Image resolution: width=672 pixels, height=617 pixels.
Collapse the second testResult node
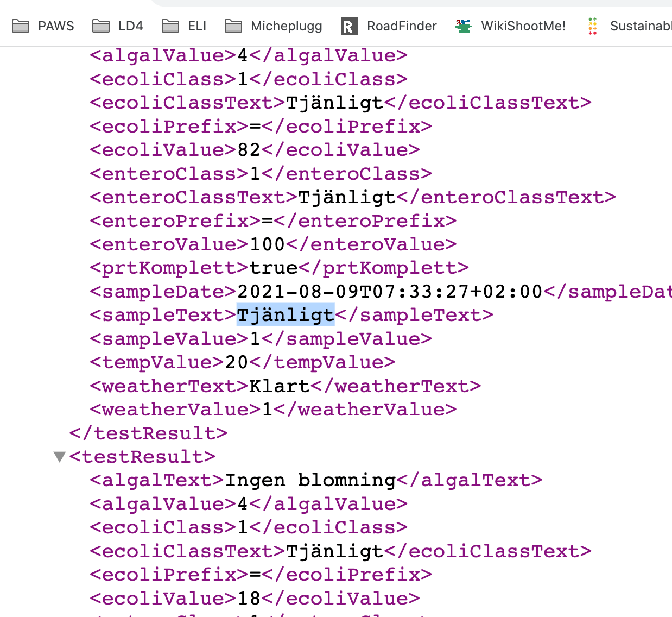60,457
